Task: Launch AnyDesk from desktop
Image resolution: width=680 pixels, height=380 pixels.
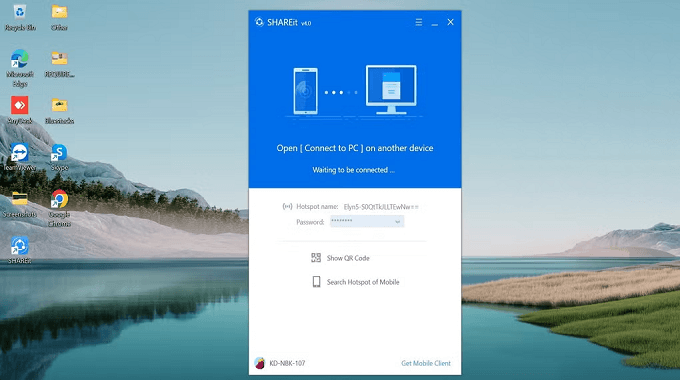Action: tap(20, 110)
